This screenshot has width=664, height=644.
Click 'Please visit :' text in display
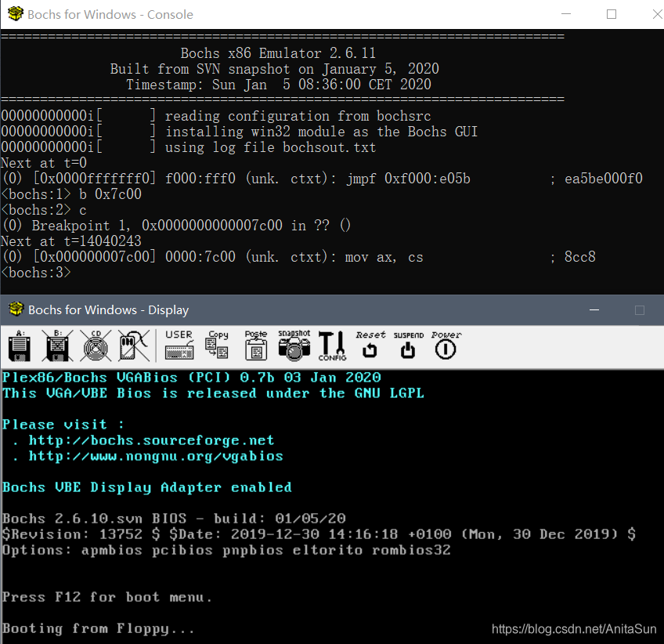pyautogui.click(x=63, y=425)
